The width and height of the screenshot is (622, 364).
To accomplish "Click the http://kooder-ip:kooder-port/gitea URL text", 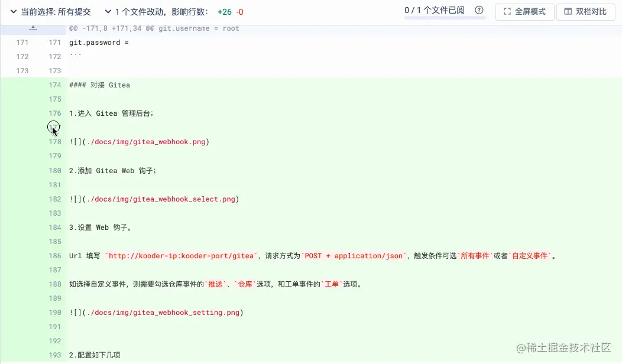I will point(181,256).
